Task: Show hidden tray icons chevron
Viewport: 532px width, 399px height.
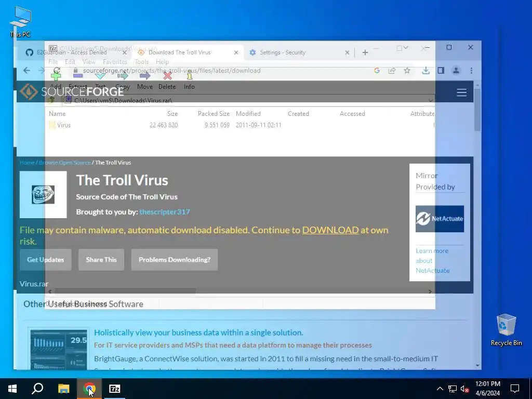Action: [440, 389]
